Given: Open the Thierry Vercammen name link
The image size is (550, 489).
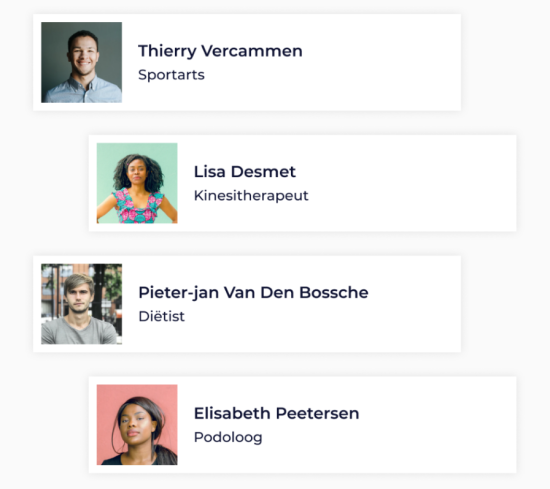Looking at the screenshot, I should coord(220,51).
